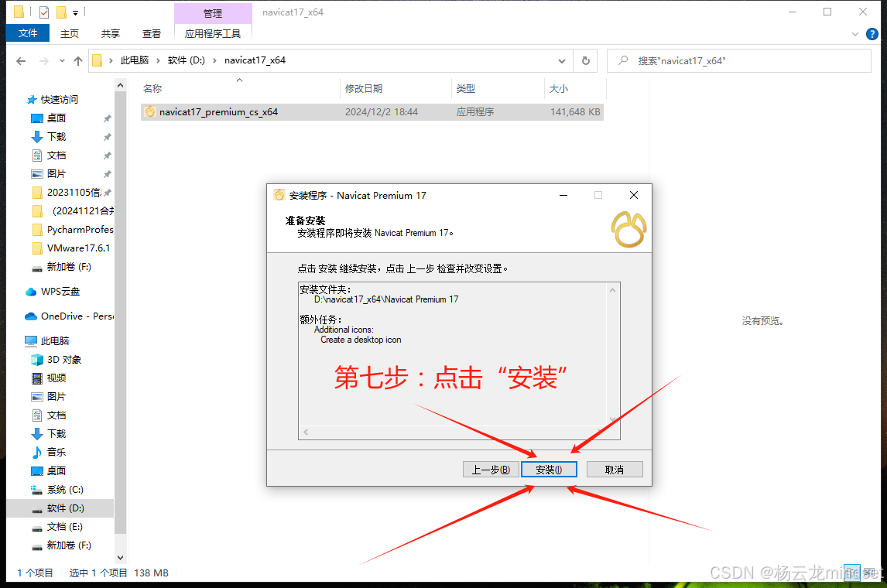Expand the ribbon with the chevron

click(854, 34)
